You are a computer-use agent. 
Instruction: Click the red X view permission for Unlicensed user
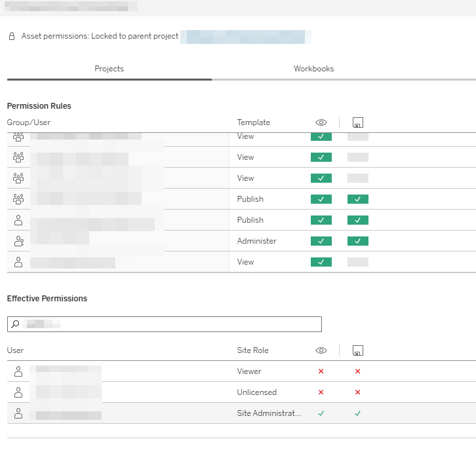(x=321, y=392)
